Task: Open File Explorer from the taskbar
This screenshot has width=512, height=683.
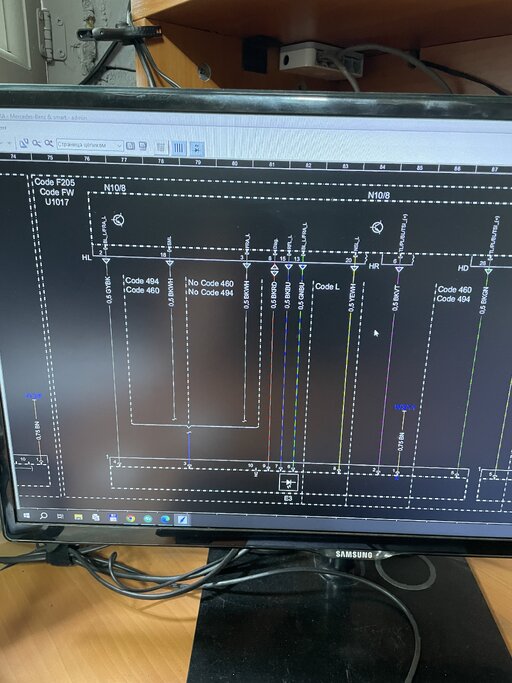Action: (x=78, y=517)
